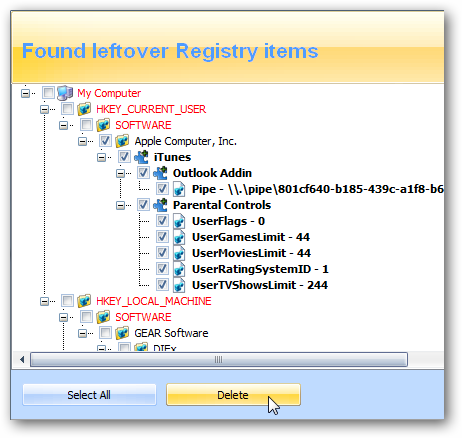This screenshot has height=438, width=462.
Task: Click the GEAR Software folder icon
Action: [122, 333]
